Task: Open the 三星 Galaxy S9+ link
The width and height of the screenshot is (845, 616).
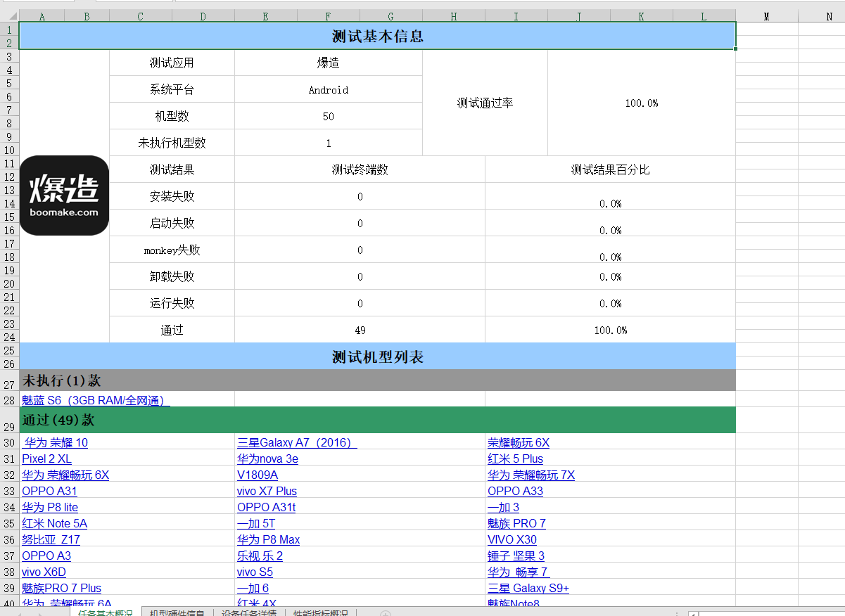Action: coord(528,588)
